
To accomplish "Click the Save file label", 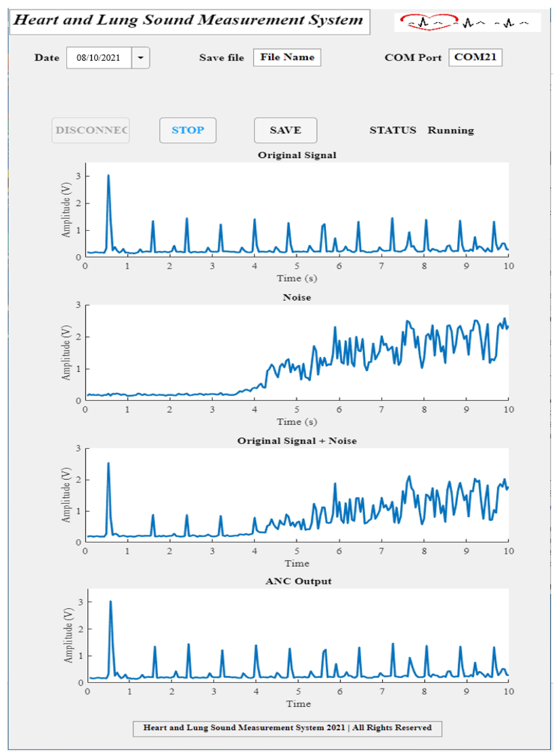I will click(x=222, y=58).
